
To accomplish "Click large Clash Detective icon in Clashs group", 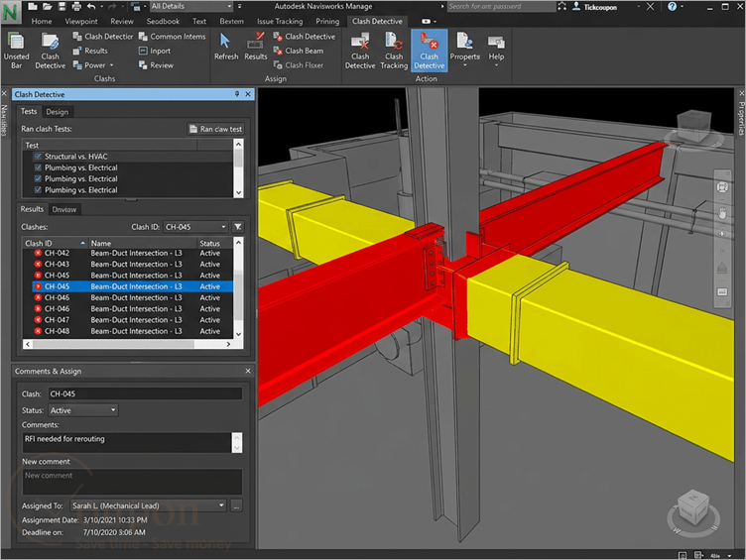I will 50,51.
